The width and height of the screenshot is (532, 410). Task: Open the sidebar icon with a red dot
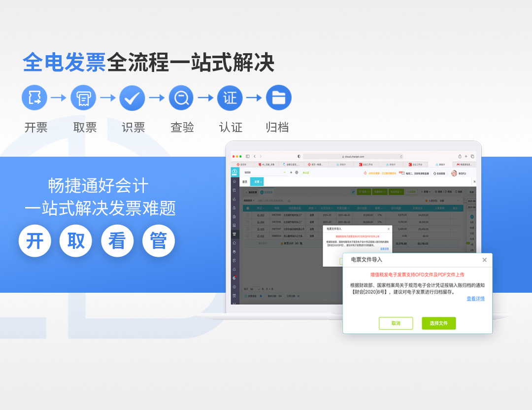tap(234, 277)
